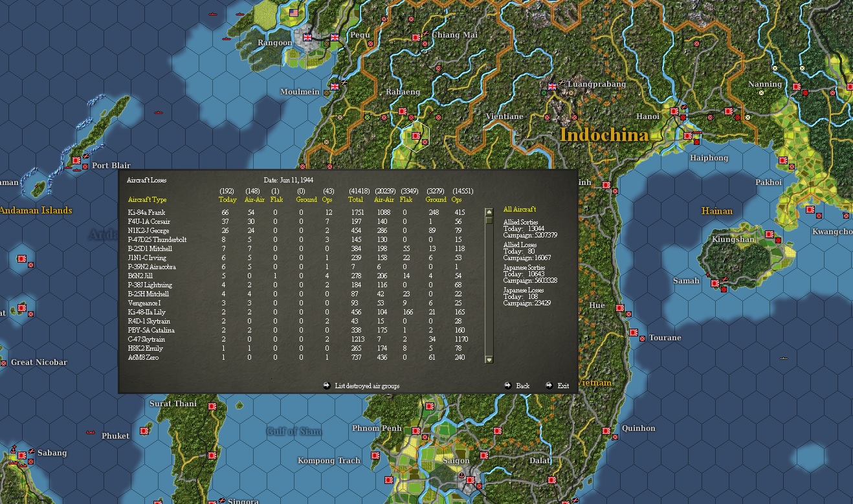This screenshot has width=853, height=504.
Task: Sort by the Today column header
Action: 227,200
